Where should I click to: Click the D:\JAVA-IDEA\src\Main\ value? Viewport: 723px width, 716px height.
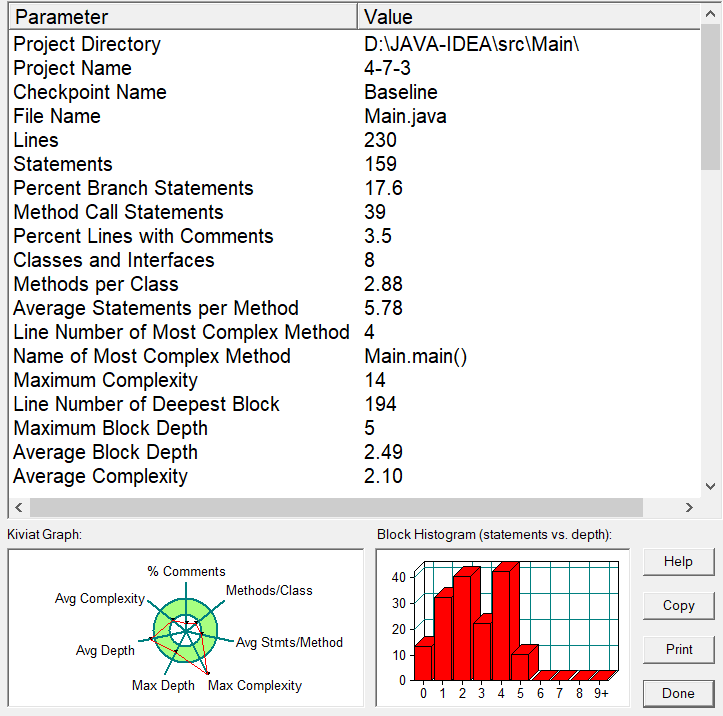(471, 44)
